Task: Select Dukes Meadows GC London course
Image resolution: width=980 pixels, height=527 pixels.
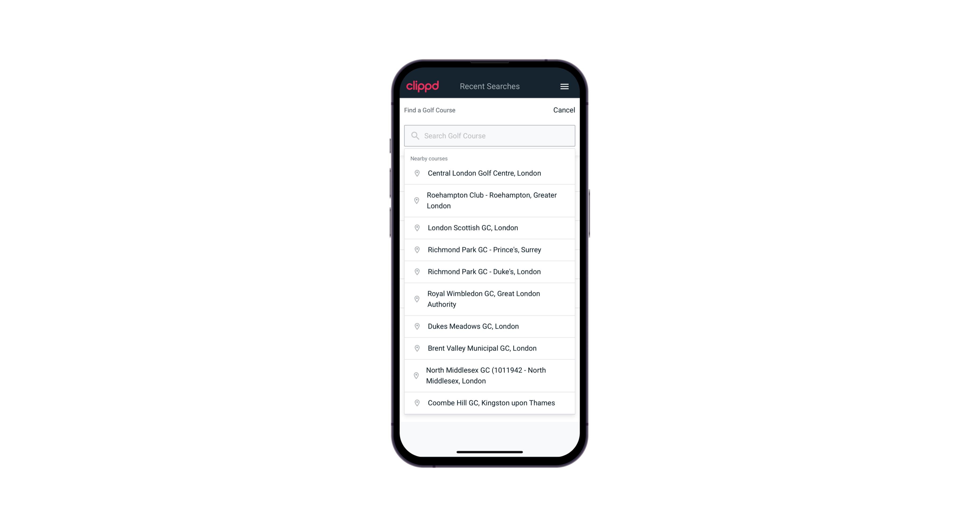Action: [x=489, y=326]
